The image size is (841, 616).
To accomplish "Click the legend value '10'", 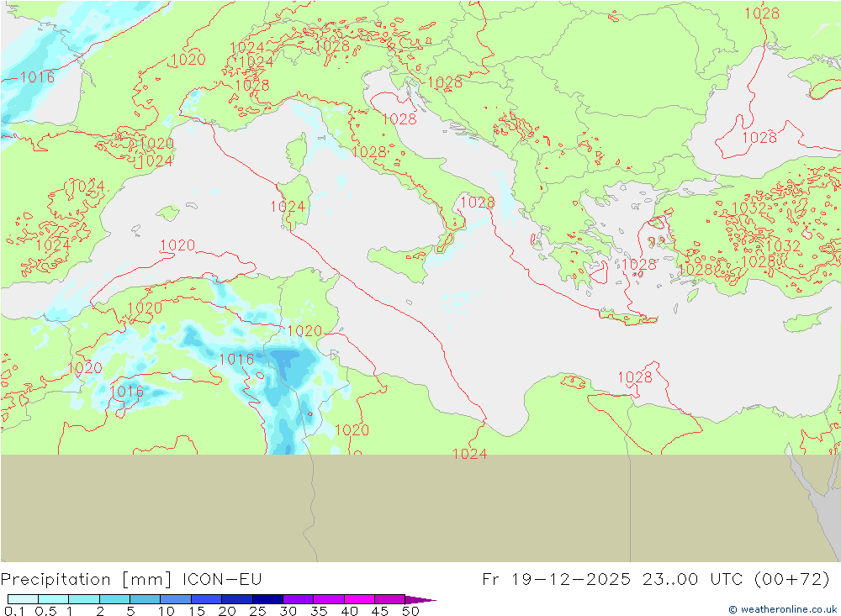I will click(167, 611).
